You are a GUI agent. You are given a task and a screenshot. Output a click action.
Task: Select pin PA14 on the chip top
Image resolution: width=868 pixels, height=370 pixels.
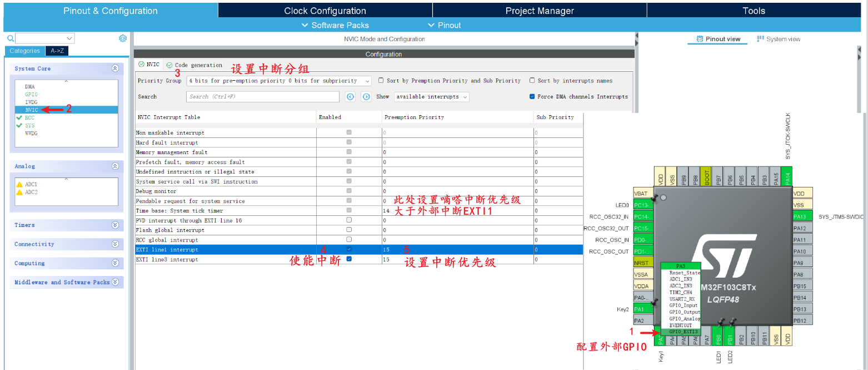click(x=787, y=176)
